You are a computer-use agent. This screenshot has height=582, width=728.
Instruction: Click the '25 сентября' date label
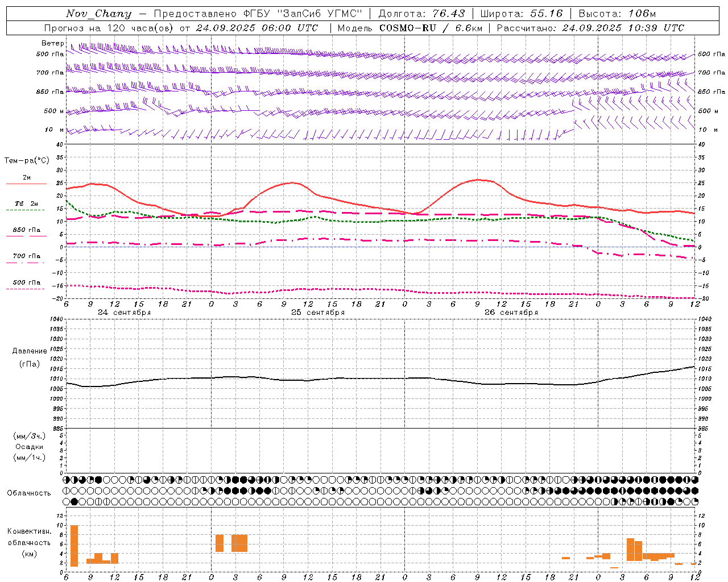(318, 313)
